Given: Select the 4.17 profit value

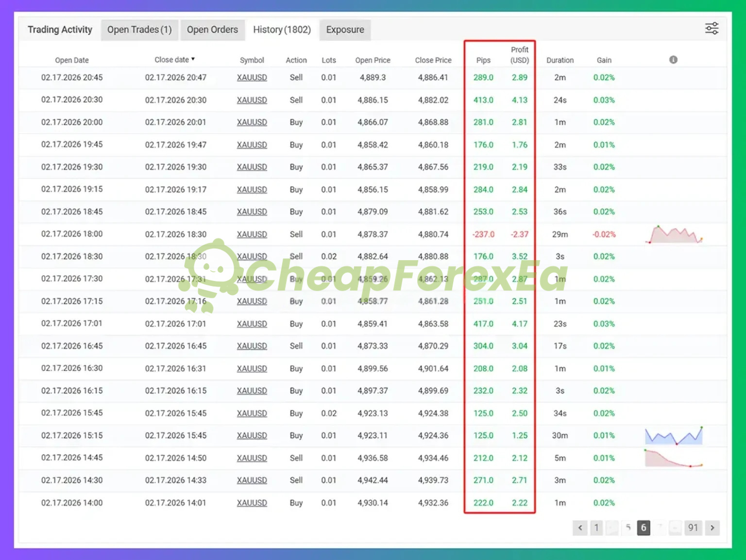Looking at the screenshot, I should click(519, 324).
